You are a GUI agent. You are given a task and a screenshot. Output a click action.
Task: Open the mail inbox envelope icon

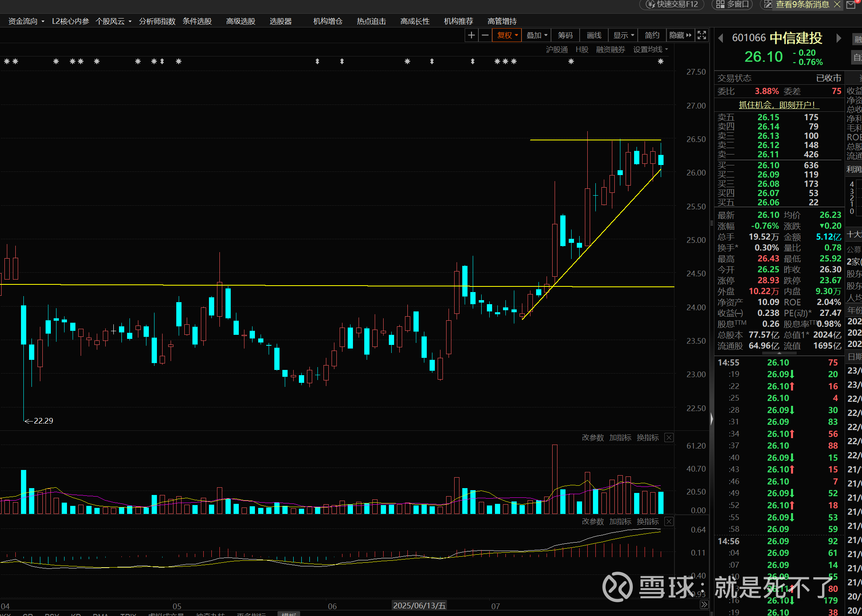pyautogui.click(x=851, y=5)
